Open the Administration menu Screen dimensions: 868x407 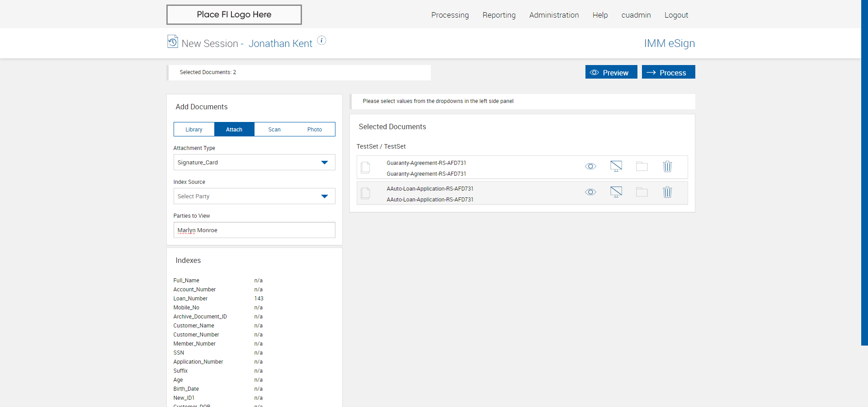(x=554, y=15)
